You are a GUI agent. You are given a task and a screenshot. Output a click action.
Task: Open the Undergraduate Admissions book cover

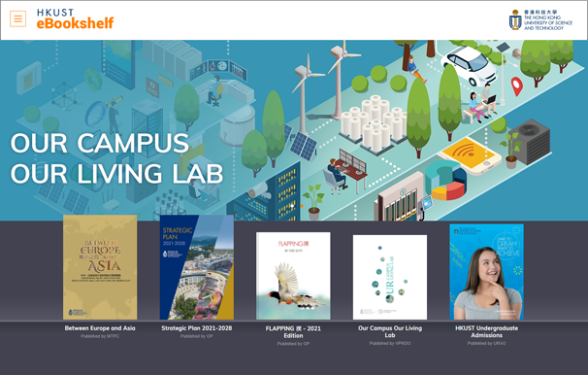(x=487, y=272)
